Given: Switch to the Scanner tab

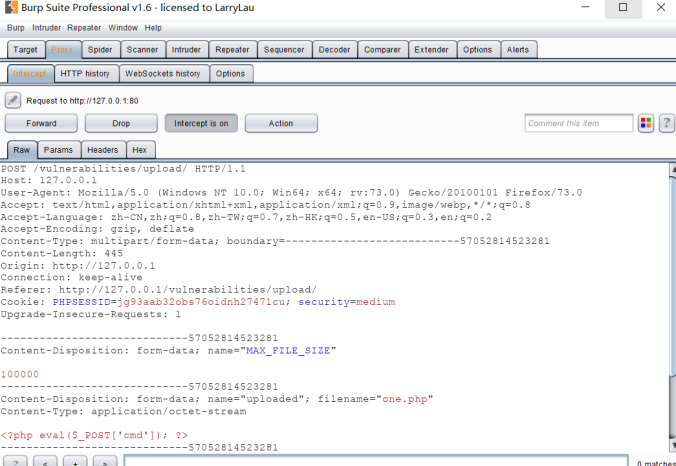Looking at the screenshot, I should pyautogui.click(x=142, y=50).
